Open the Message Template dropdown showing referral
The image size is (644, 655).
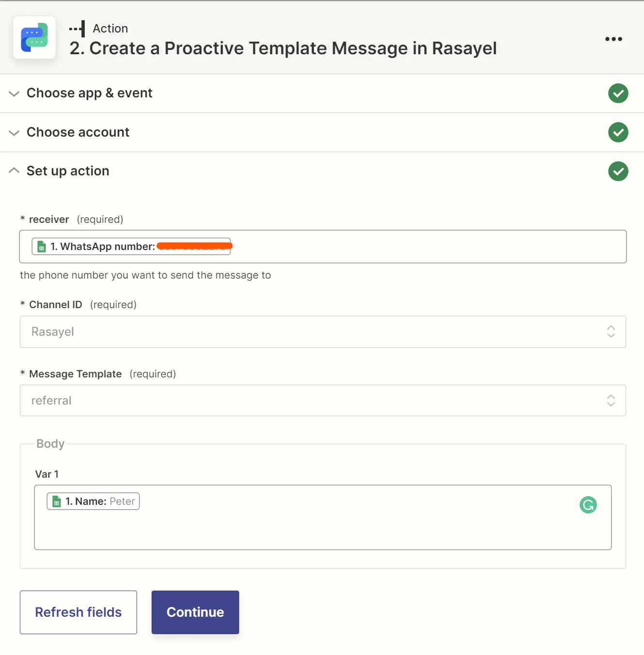click(322, 401)
